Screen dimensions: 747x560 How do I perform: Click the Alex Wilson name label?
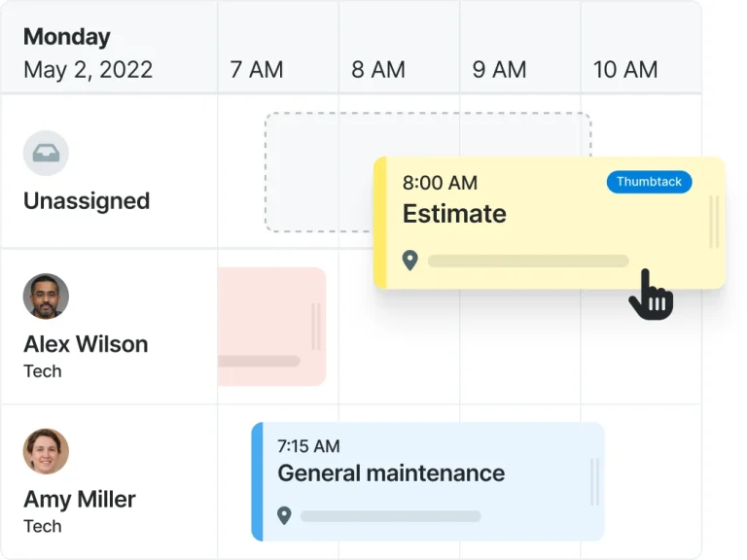pyautogui.click(x=86, y=344)
